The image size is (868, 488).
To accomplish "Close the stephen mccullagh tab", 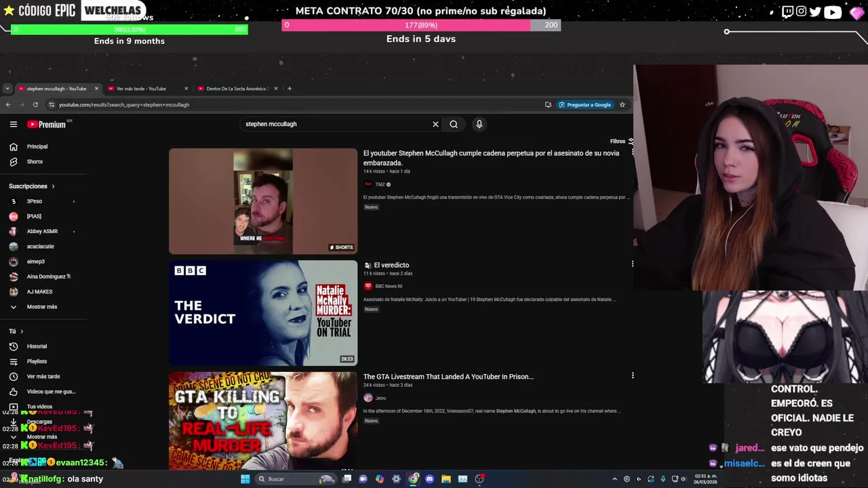I will click(x=96, y=88).
